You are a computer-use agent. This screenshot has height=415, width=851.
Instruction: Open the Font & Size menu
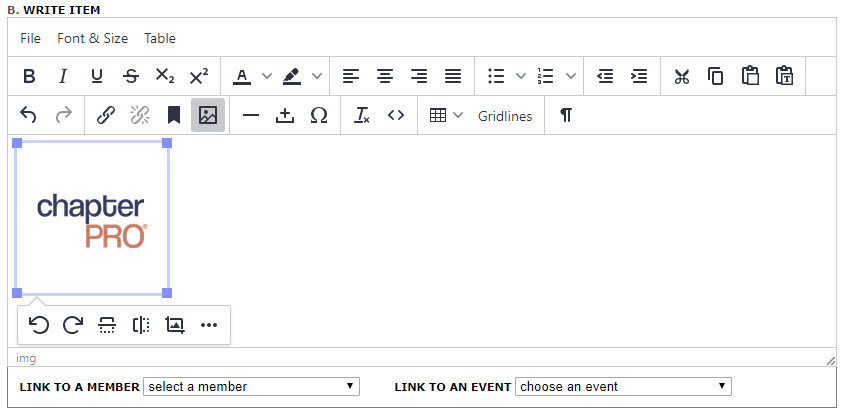92,38
